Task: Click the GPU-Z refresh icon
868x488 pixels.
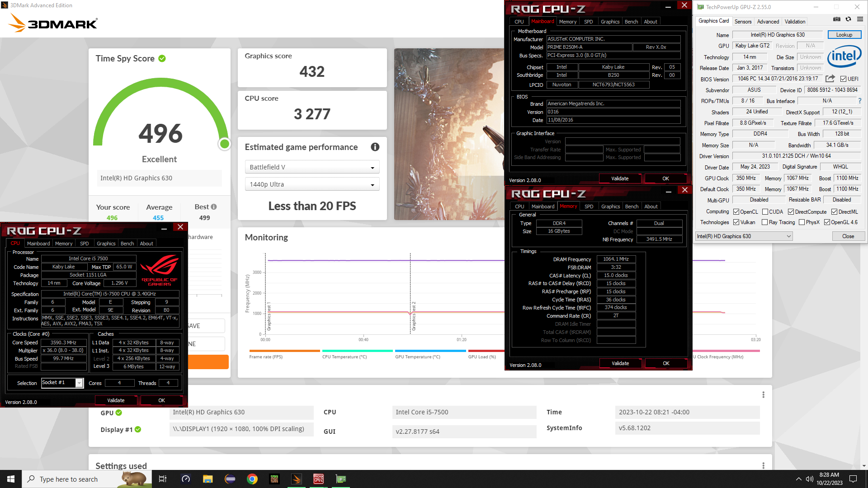Action: point(848,19)
